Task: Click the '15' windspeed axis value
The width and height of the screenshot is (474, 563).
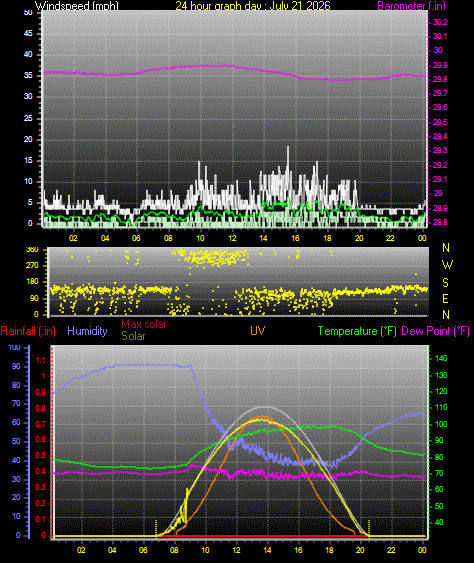Action: pos(28,160)
